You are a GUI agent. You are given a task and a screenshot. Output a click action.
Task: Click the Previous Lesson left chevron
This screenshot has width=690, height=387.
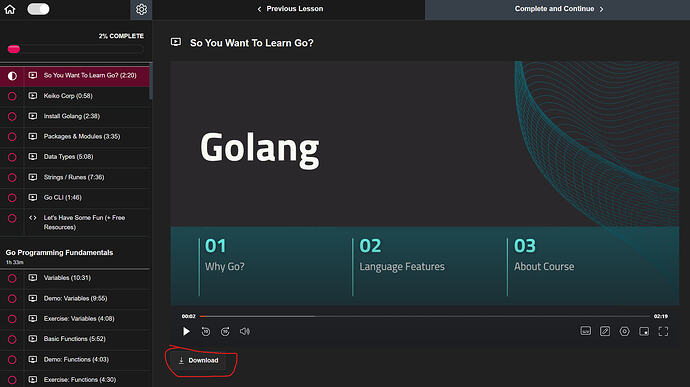[259, 9]
